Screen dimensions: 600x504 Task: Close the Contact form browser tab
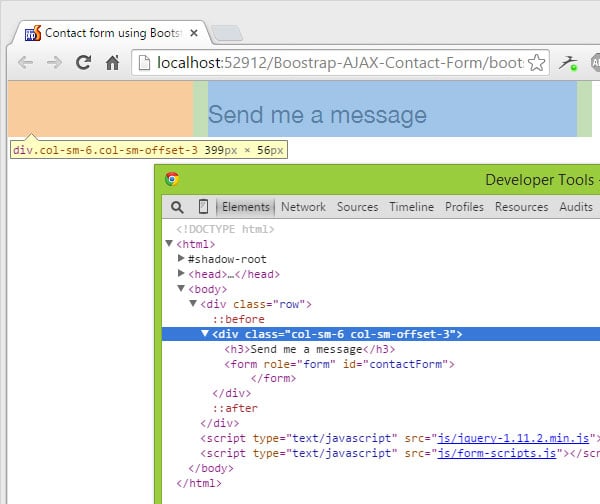tap(194, 33)
